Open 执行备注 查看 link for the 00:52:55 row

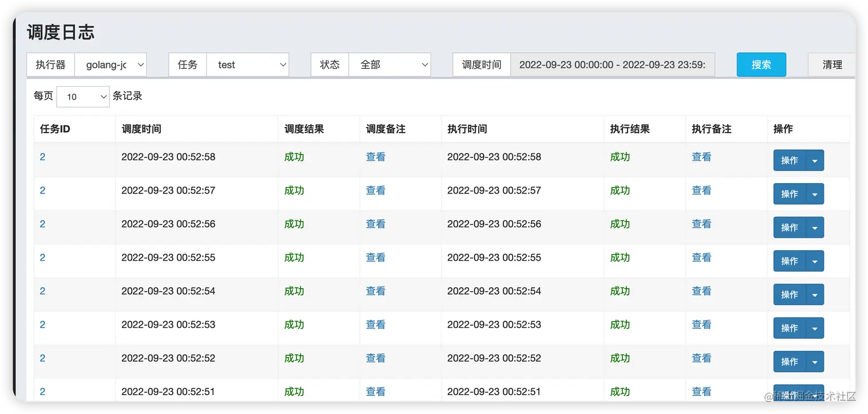[x=702, y=258]
